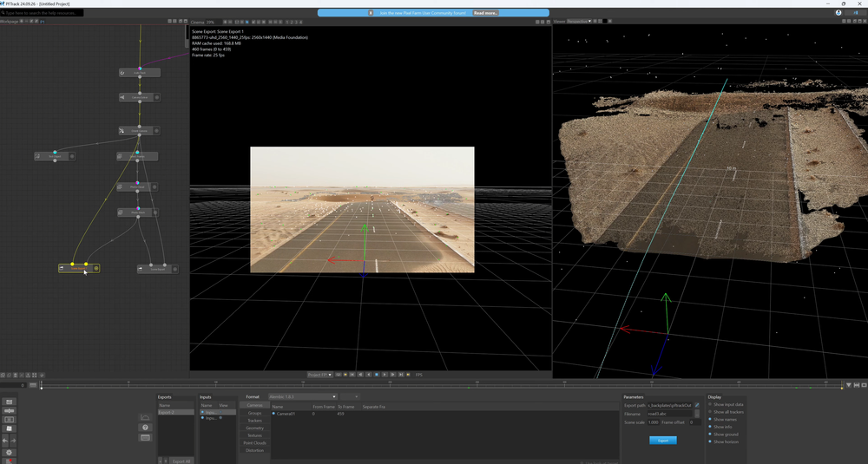Click the Filename input field
Screen dimensions: 868x464
click(x=669, y=414)
